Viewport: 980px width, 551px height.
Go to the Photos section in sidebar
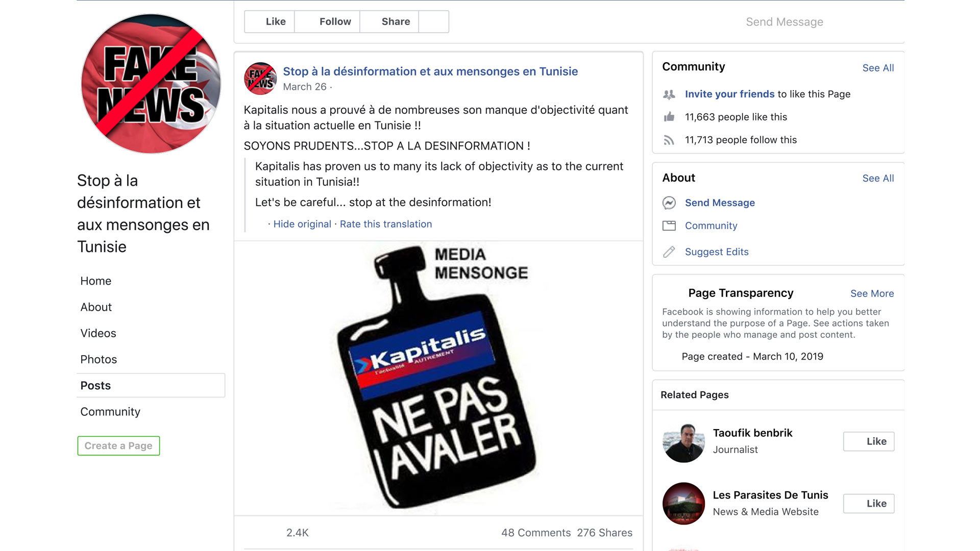click(99, 360)
